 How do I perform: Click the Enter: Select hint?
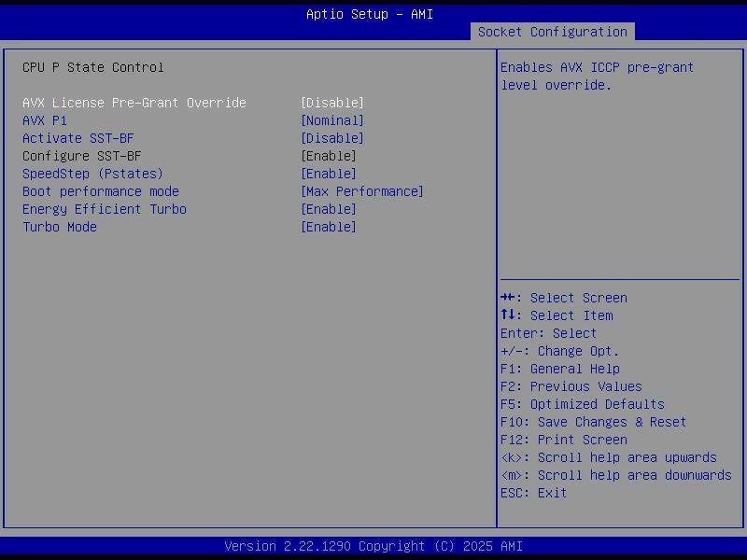click(x=548, y=333)
